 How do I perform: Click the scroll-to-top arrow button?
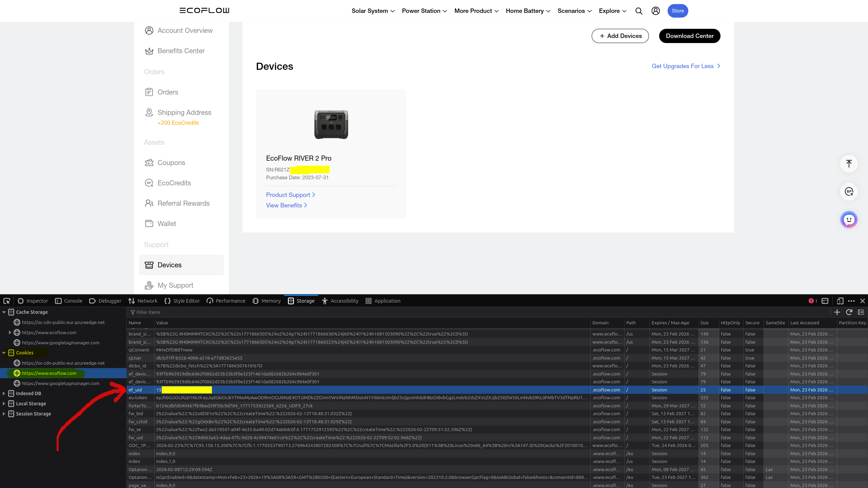[849, 164]
